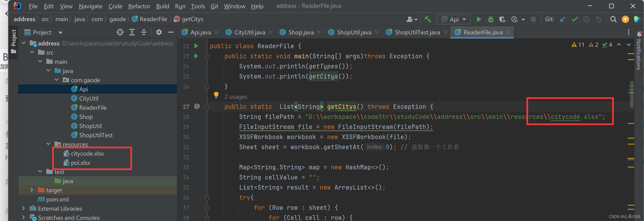The image size is (644, 221).
Task: Open the colorful plugin icon at toolbar end
Action: click(x=637, y=19)
